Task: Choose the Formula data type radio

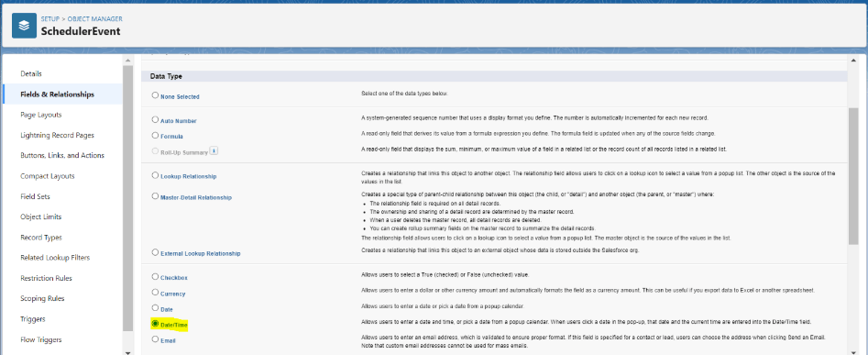Action: (155, 135)
